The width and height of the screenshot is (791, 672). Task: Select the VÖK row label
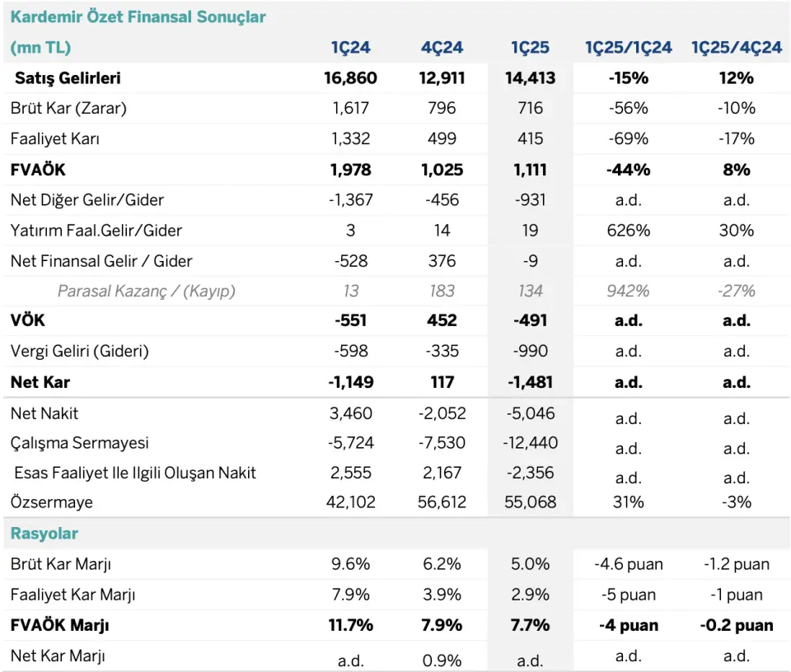[28, 320]
